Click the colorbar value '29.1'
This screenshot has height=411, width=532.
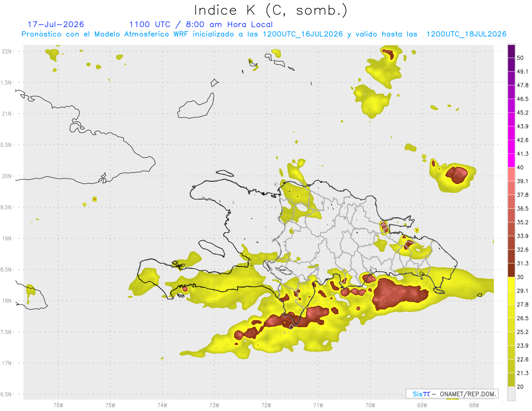point(523,291)
